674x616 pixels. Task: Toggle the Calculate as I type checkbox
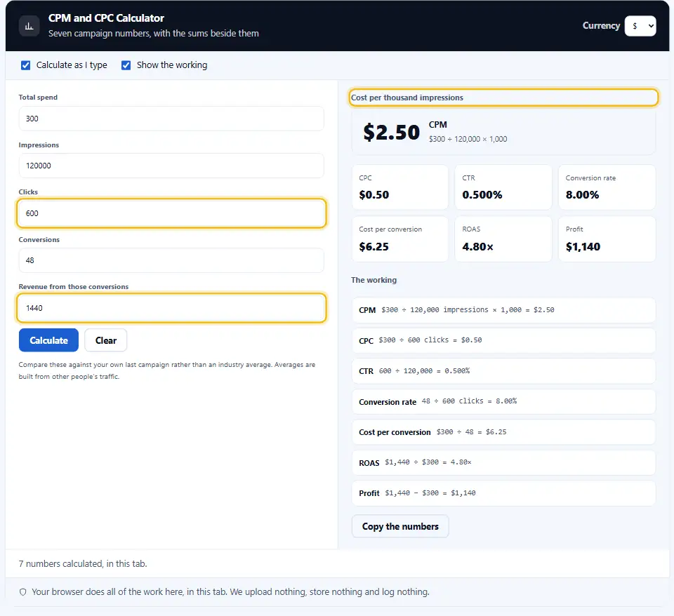coord(26,65)
